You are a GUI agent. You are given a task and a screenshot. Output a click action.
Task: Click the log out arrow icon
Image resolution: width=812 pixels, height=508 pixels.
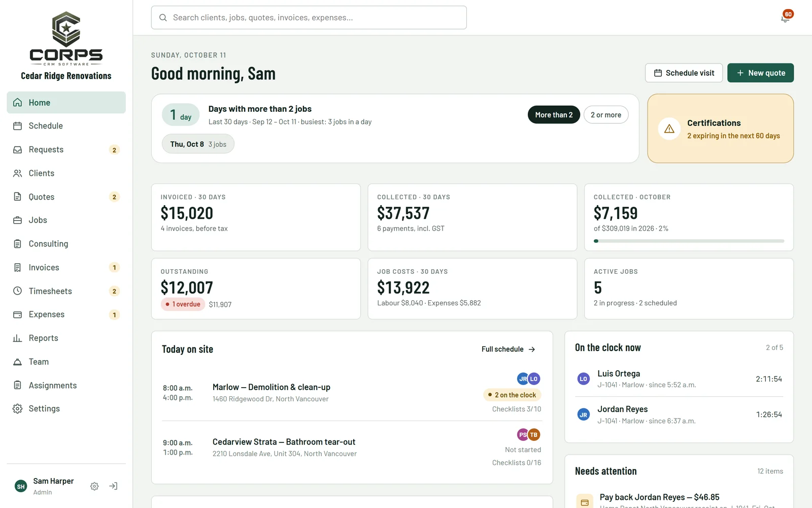113,486
